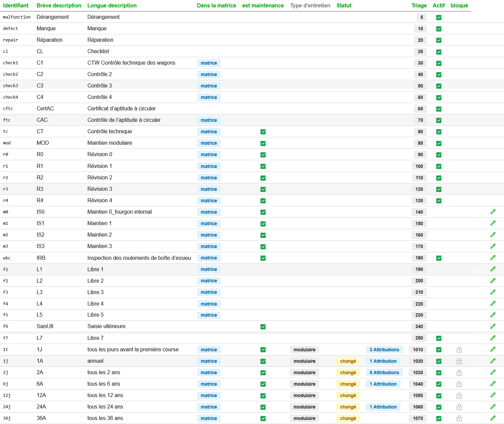
Task: Click the matrice tag for Contrôle 2
Action: click(209, 74)
